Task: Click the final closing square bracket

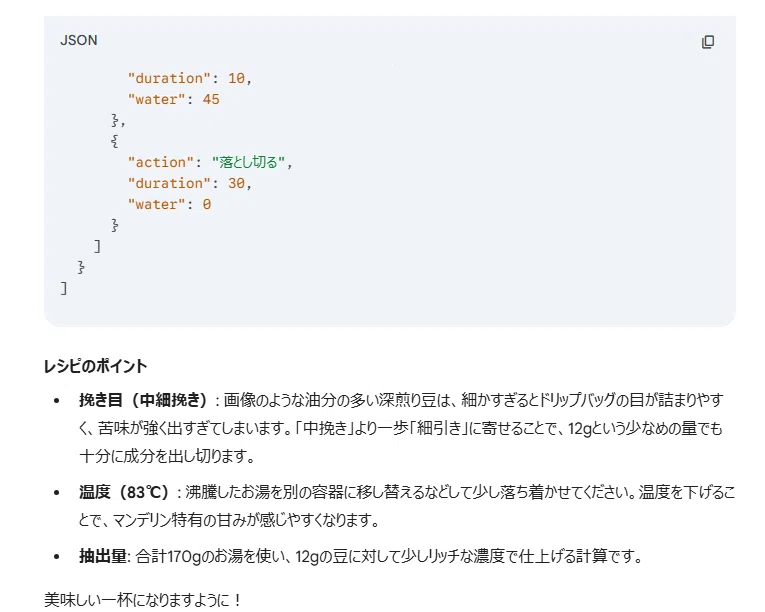Action: (x=63, y=288)
